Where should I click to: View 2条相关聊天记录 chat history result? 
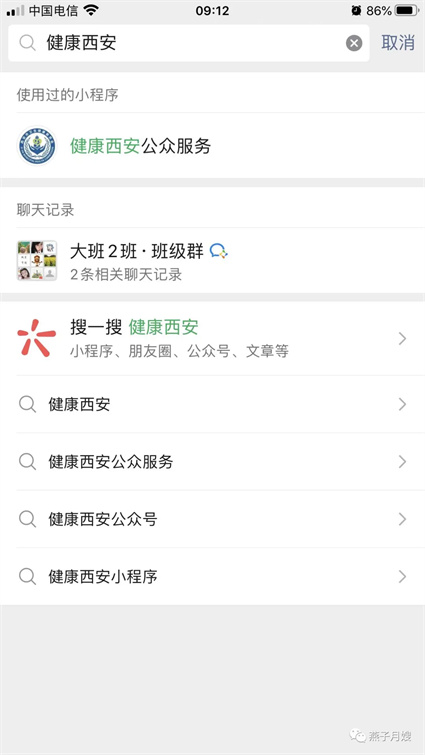click(x=212, y=260)
